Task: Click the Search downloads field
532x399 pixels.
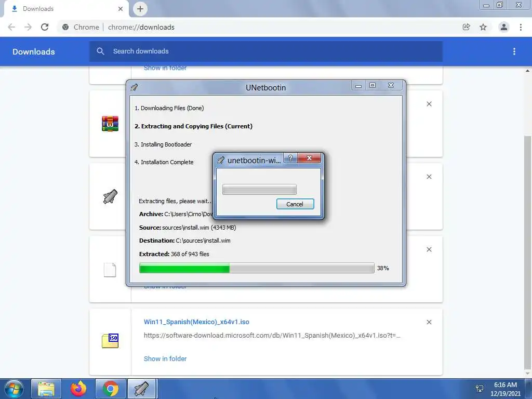Action: click(266, 51)
